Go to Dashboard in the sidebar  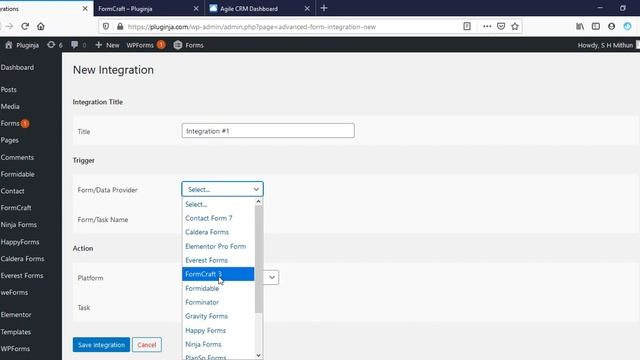click(17, 67)
